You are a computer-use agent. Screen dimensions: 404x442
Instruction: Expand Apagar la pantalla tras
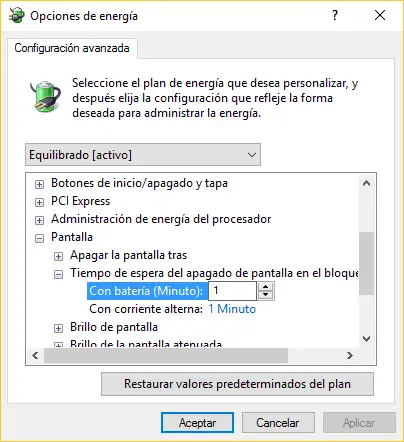pos(58,256)
